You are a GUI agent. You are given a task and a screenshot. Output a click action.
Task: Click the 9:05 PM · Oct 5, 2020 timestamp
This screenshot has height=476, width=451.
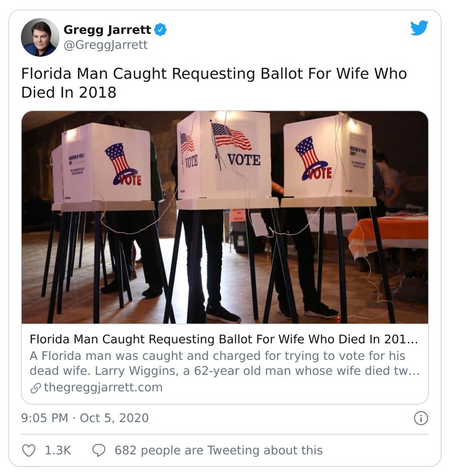(x=85, y=418)
